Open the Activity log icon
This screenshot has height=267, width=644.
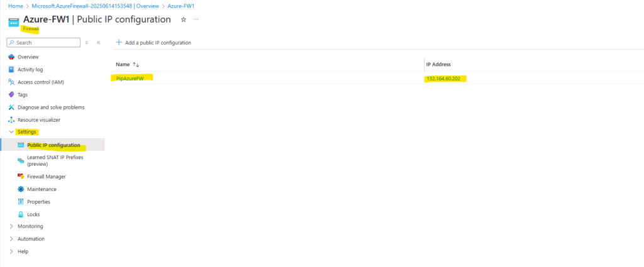[11, 70]
